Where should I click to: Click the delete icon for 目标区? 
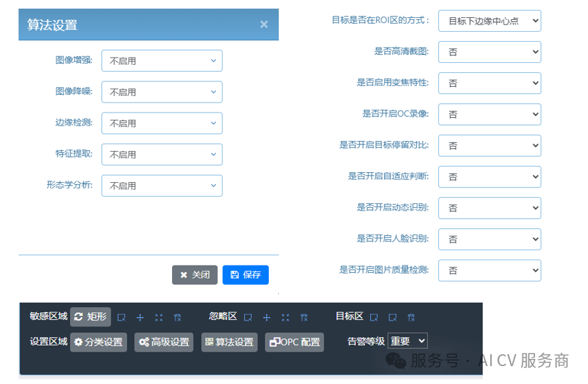[x=411, y=317]
